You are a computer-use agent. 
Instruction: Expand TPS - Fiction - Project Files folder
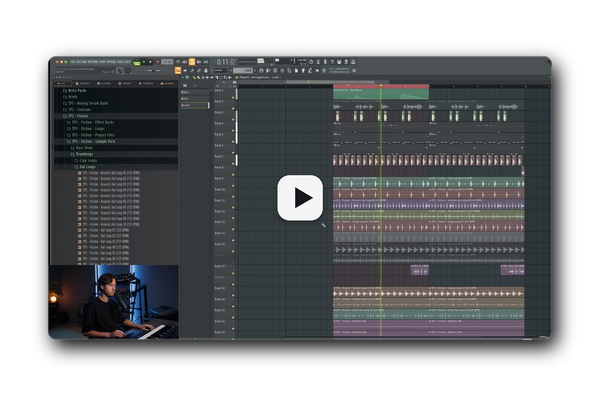91,135
